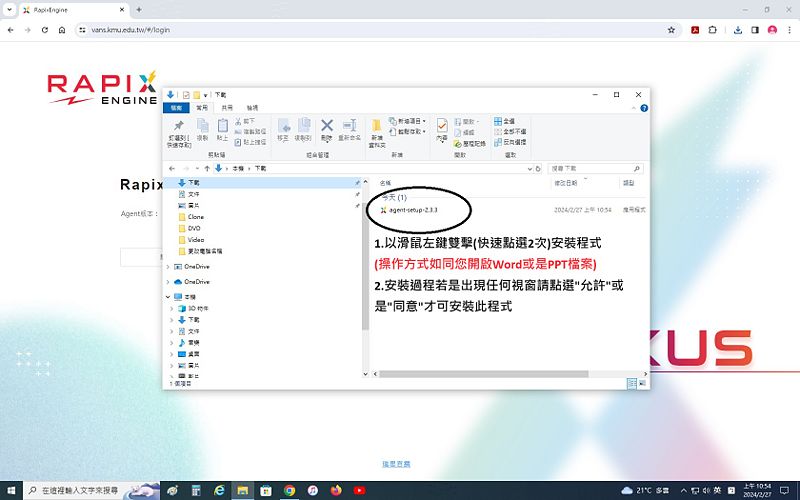800x500 pixels.
Task: Click 反向選擇 invert selection in ribbon
Action: pyautogui.click(x=510, y=142)
